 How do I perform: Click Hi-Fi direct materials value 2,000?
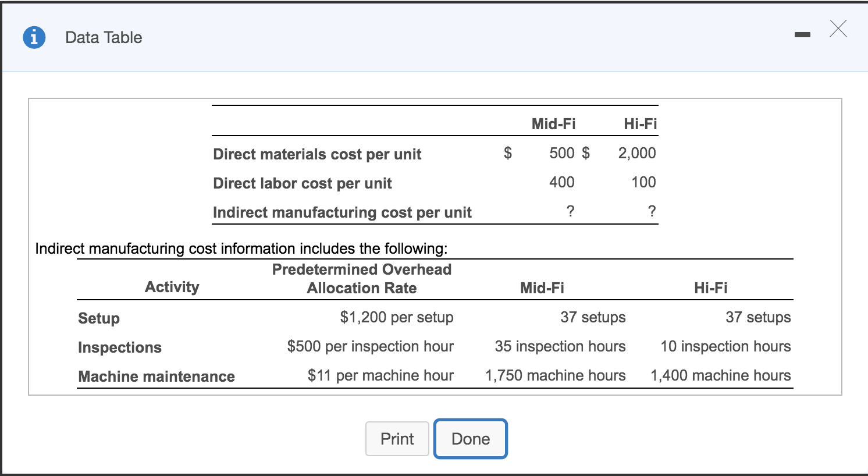click(637, 153)
